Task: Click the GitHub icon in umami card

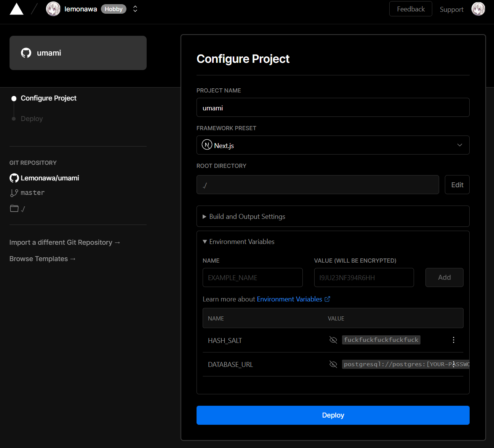Action: click(x=26, y=53)
